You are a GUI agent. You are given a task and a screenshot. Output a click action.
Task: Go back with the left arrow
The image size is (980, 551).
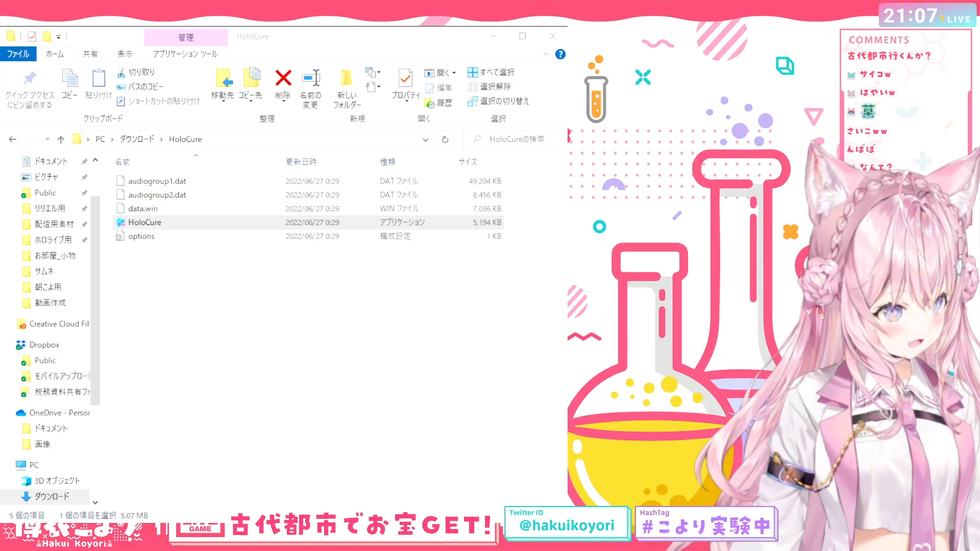13,139
